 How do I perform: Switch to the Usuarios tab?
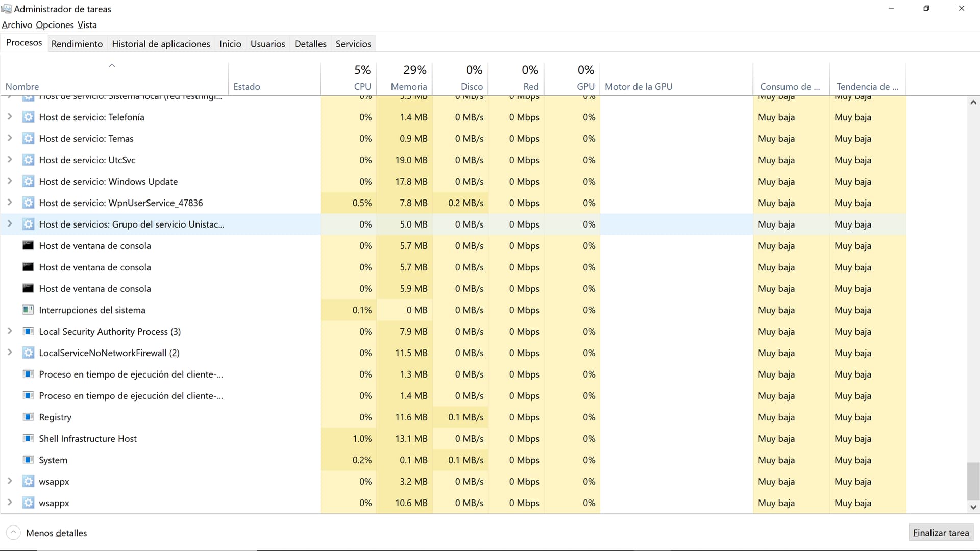click(267, 44)
